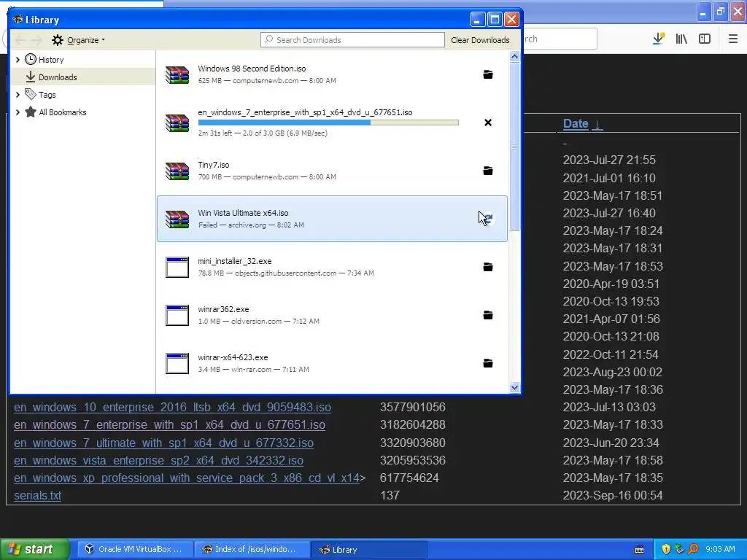
Task: Click the magnifier icon in system tray
Action: click(693, 549)
